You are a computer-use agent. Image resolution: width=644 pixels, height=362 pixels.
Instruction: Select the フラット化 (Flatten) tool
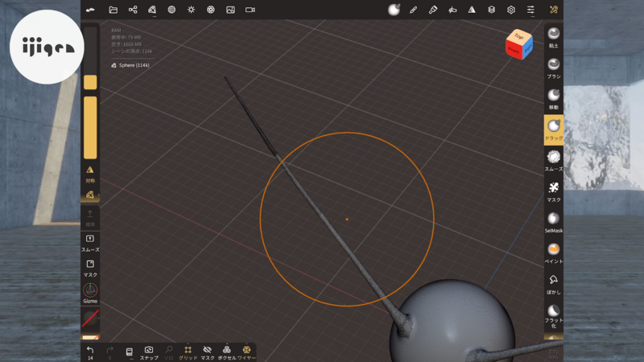[554, 315]
